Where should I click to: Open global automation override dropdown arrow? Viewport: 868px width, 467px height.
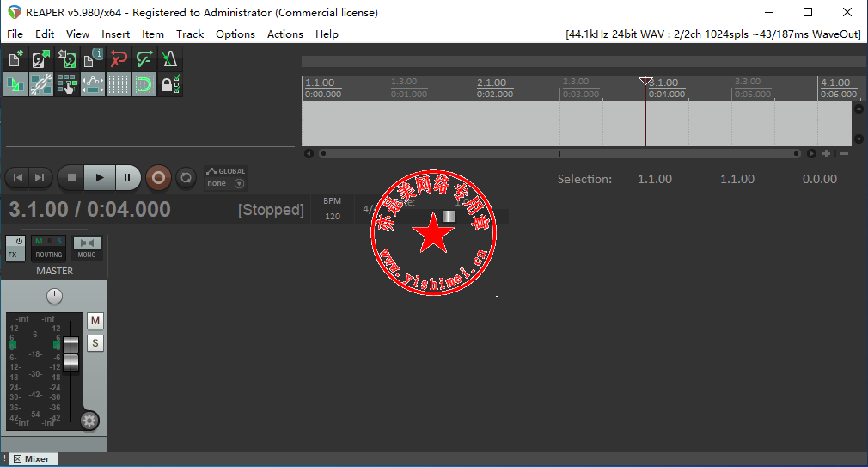pyautogui.click(x=239, y=183)
